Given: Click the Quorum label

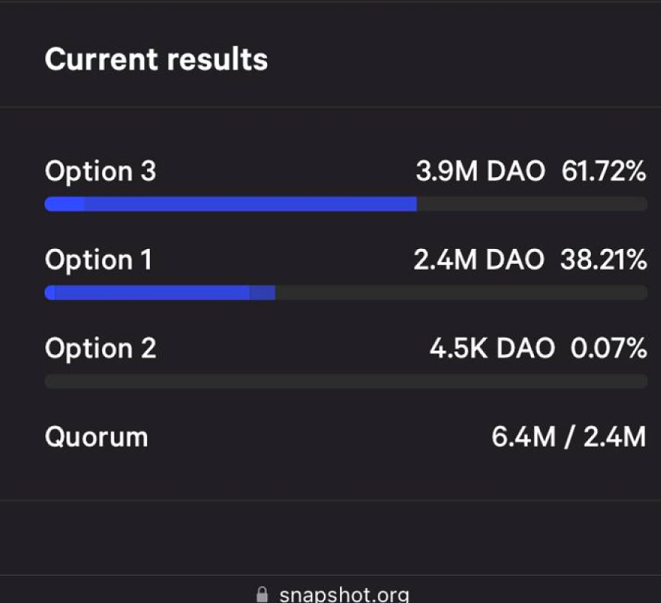Looking at the screenshot, I should tap(97, 437).
